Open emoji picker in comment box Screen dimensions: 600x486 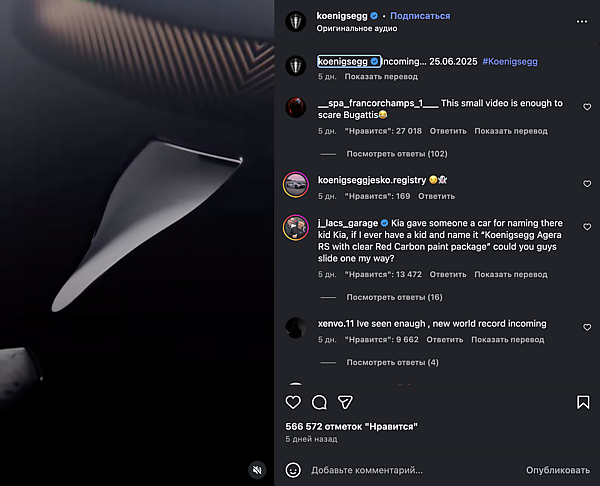293,470
